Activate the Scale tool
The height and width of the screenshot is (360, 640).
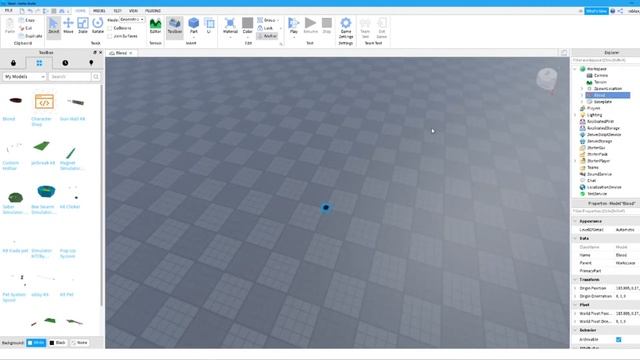coord(83,26)
